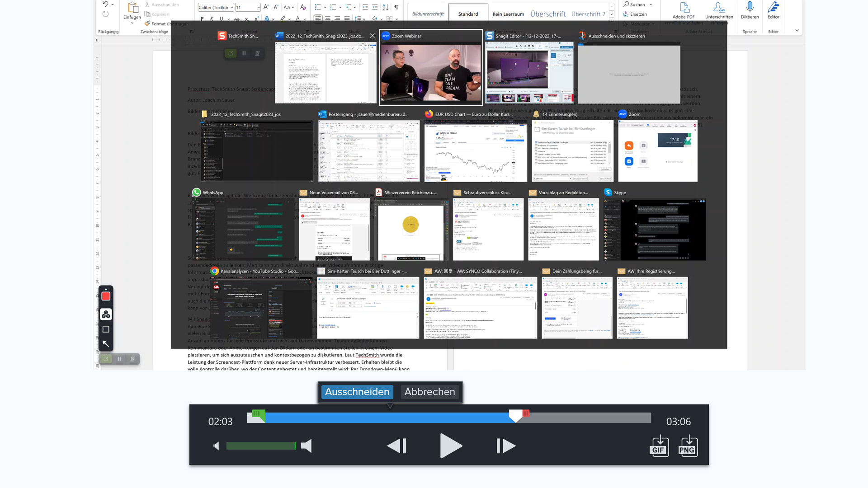Image resolution: width=868 pixels, height=488 pixels.
Task: Click the Ausschneiden cut button
Action: (357, 392)
